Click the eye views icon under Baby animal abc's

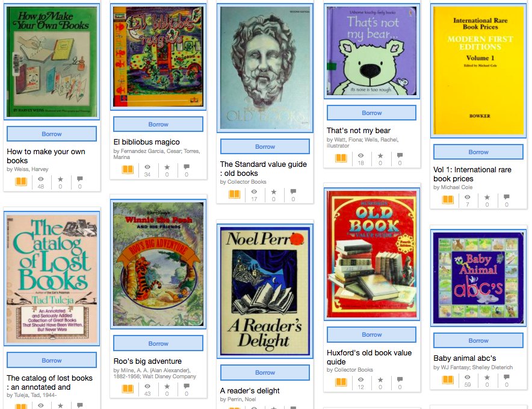468,377
